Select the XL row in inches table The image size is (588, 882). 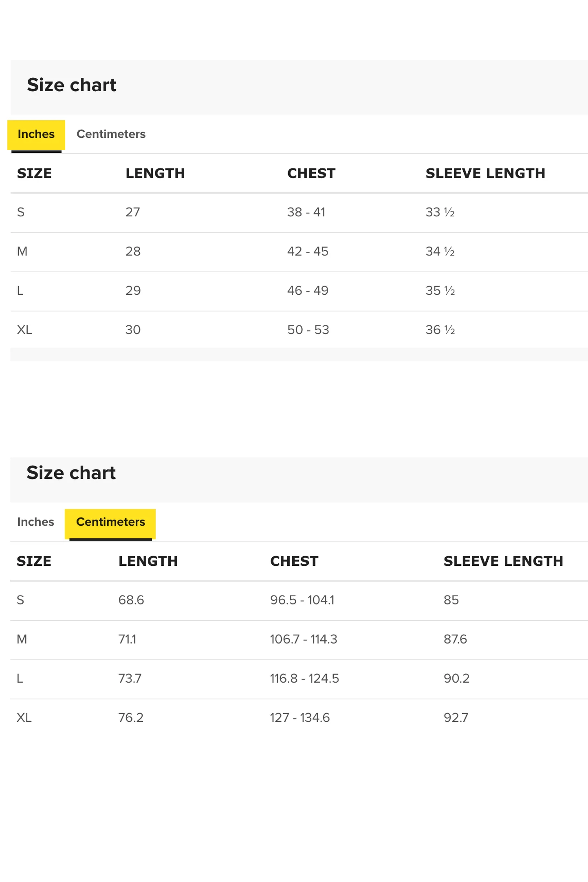tap(299, 330)
